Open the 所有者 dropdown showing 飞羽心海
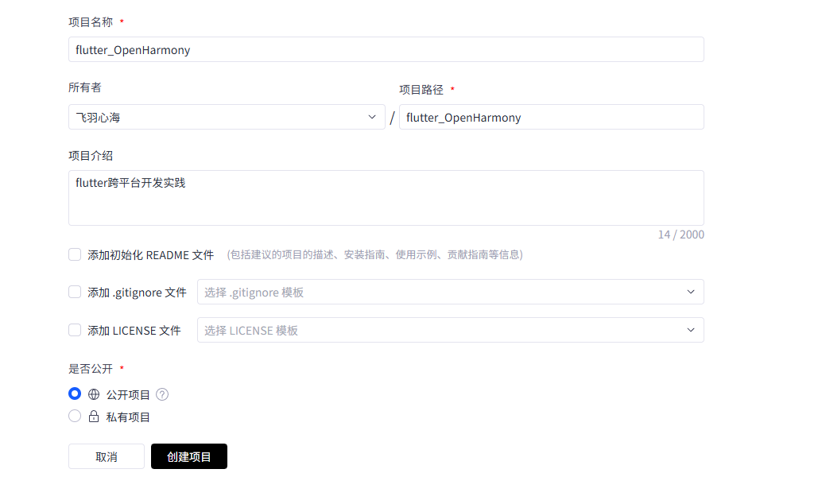Image resolution: width=822 pixels, height=504 pixels. pos(227,117)
